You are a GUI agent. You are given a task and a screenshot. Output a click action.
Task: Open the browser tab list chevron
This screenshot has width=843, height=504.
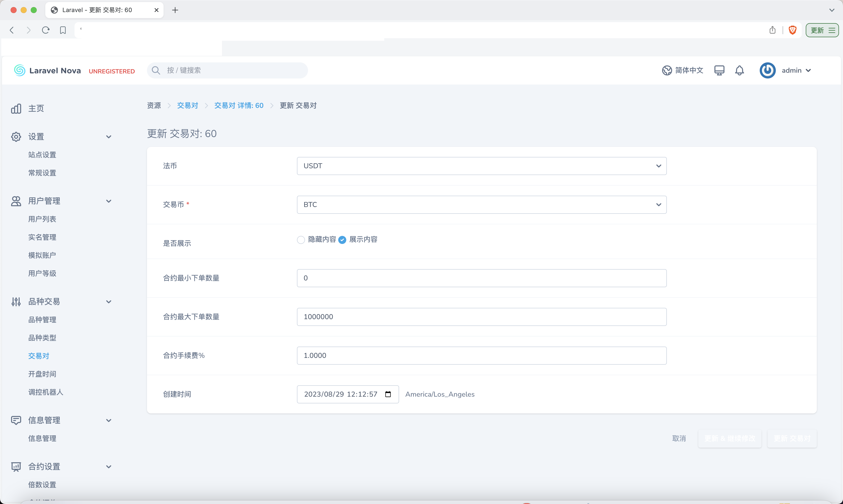(x=832, y=10)
